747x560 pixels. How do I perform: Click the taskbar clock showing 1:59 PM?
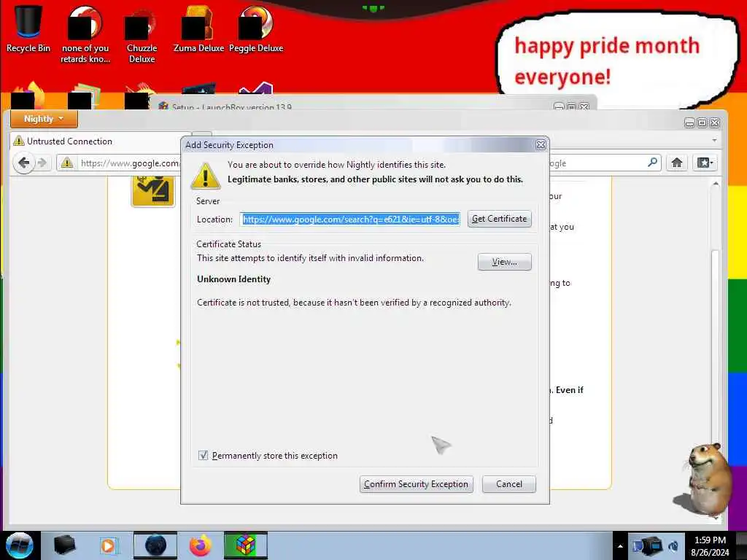710,546
